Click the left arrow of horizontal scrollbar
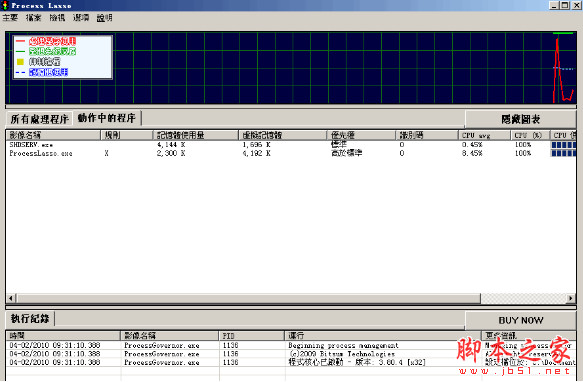 coord(11,298)
